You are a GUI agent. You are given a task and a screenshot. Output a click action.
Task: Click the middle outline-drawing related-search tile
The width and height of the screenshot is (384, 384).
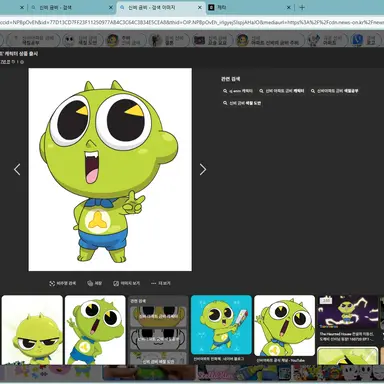(158, 339)
